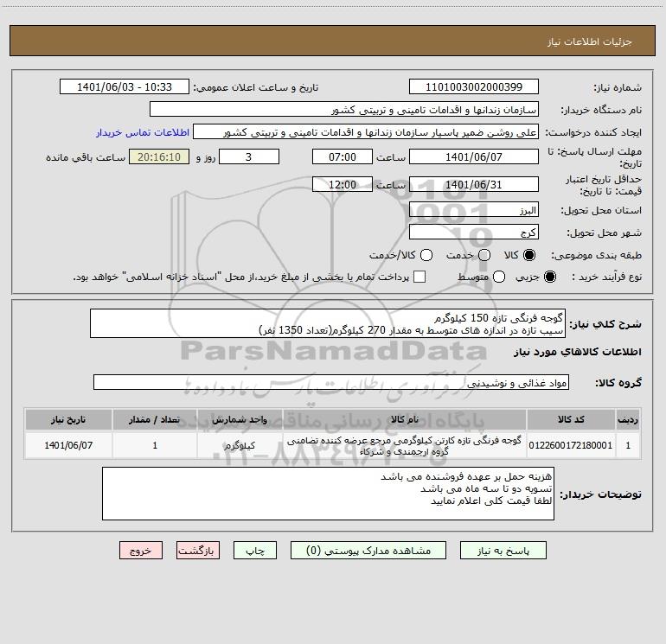Click the توضیحات خریدار notes text area
The width and height of the screenshot is (666, 644).
(x=328, y=494)
